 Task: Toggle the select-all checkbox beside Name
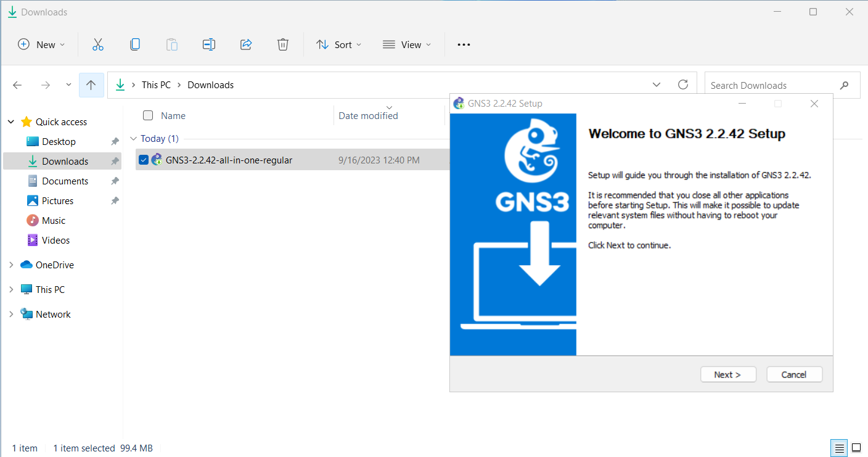(148, 115)
